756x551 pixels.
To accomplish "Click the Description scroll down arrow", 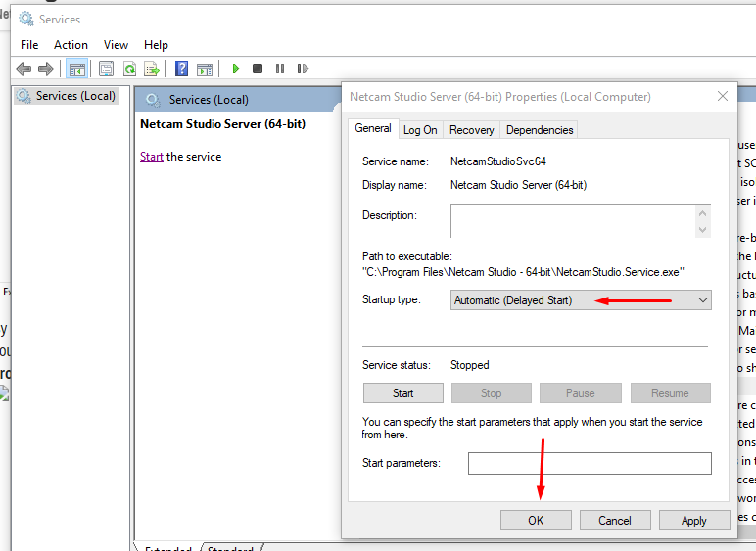I will click(x=702, y=230).
